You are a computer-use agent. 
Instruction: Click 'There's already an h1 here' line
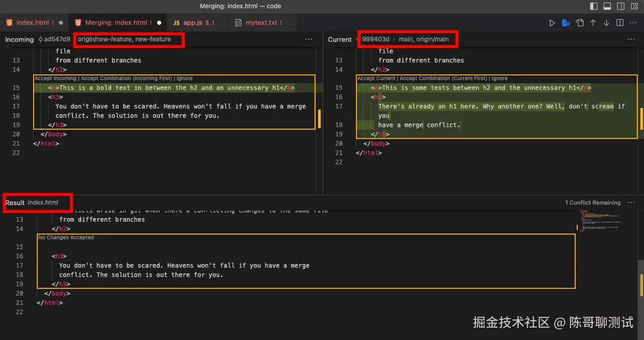coord(502,106)
